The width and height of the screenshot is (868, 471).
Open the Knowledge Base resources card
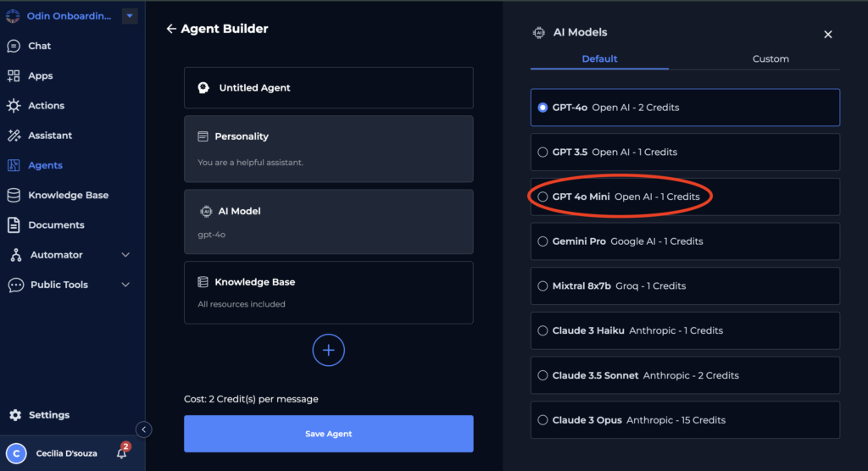pos(328,293)
